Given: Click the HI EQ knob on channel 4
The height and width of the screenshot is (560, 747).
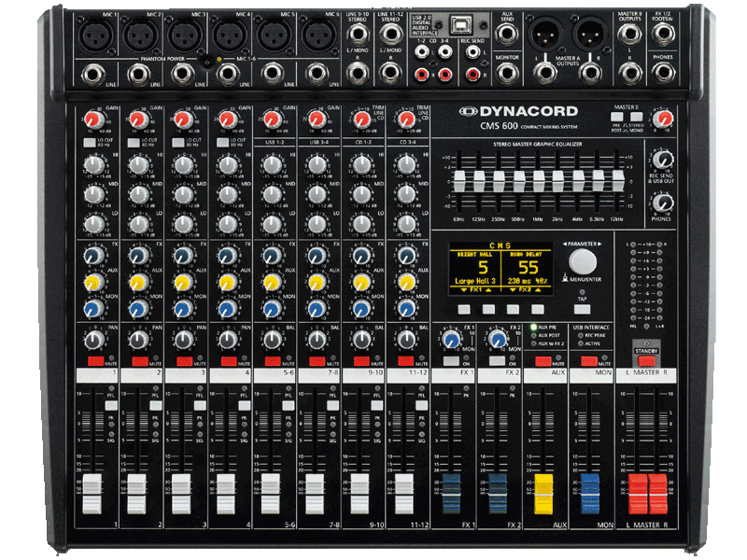Looking at the screenshot, I should [x=227, y=167].
